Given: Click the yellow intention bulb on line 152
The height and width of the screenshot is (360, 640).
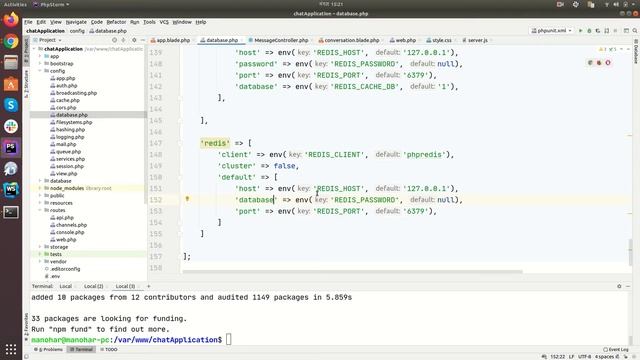Looking at the screenshot, I should click(187, 199).
